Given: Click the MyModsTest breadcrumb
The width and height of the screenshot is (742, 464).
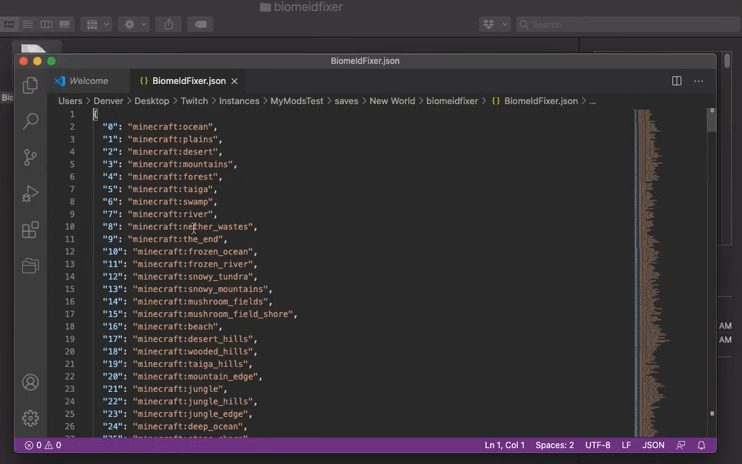Looking at the screenshot, I should [297, 101].
